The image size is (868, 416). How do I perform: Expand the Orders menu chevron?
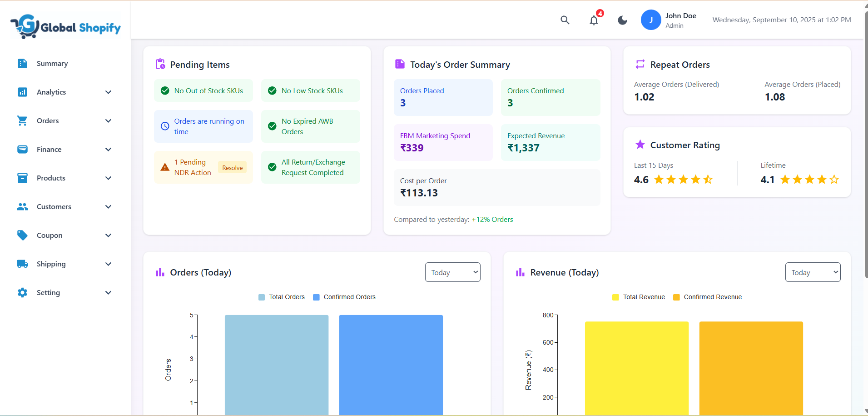pos(108,120)
